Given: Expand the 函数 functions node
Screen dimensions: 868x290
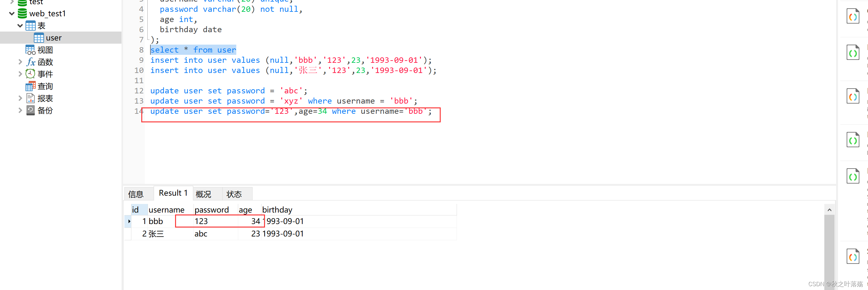Looking at the screenshot, I should click(x=20, y=62).
